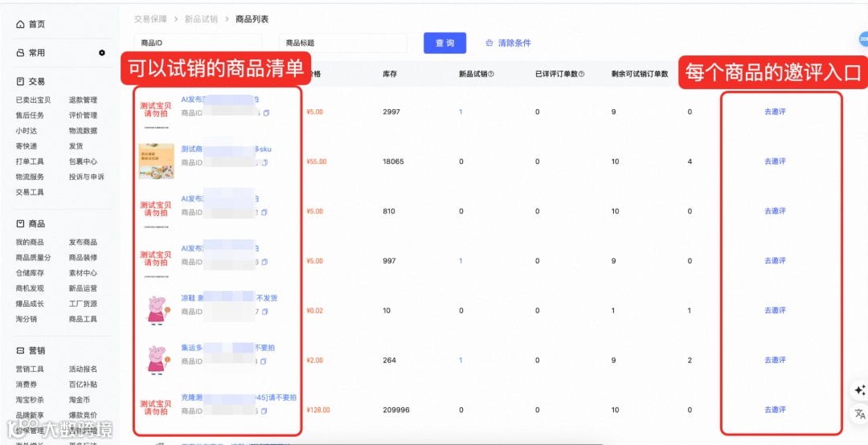868x445 pixels.
Task: Click 测试宝贝 thumbnail of ¥128.00 item
Action: 156,408
